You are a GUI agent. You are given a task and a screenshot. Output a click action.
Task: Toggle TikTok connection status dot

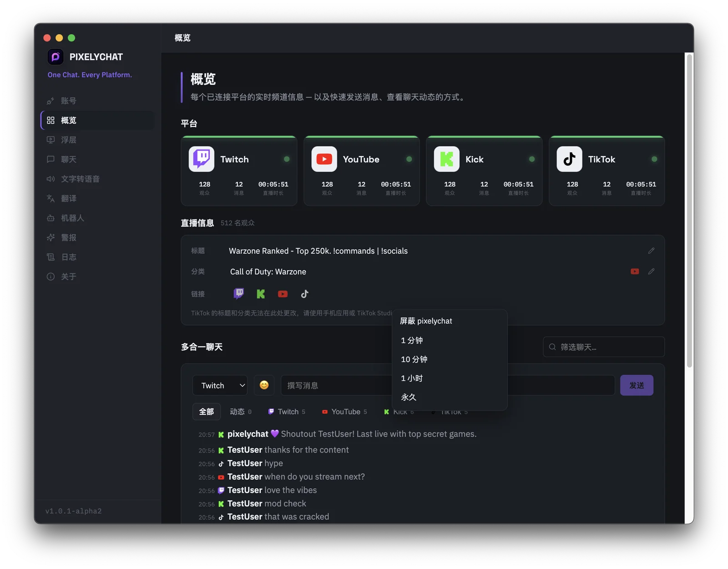(654, 159)
